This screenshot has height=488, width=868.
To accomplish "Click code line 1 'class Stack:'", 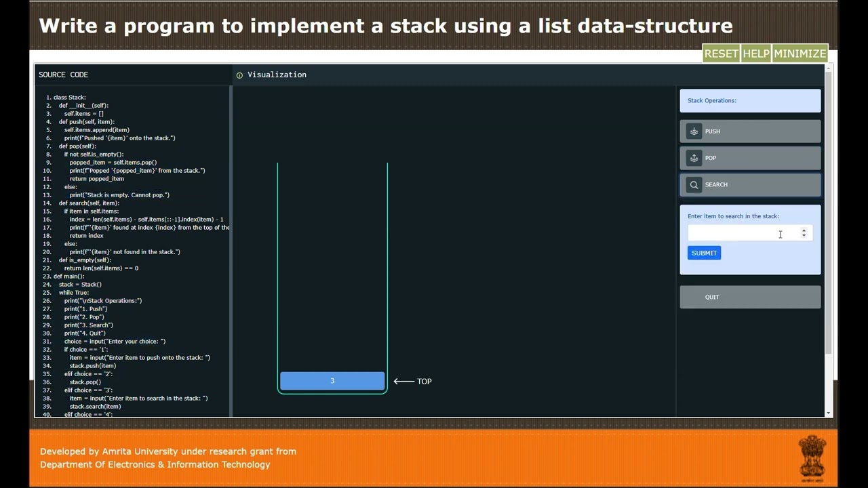I will (x=69, y=98).
